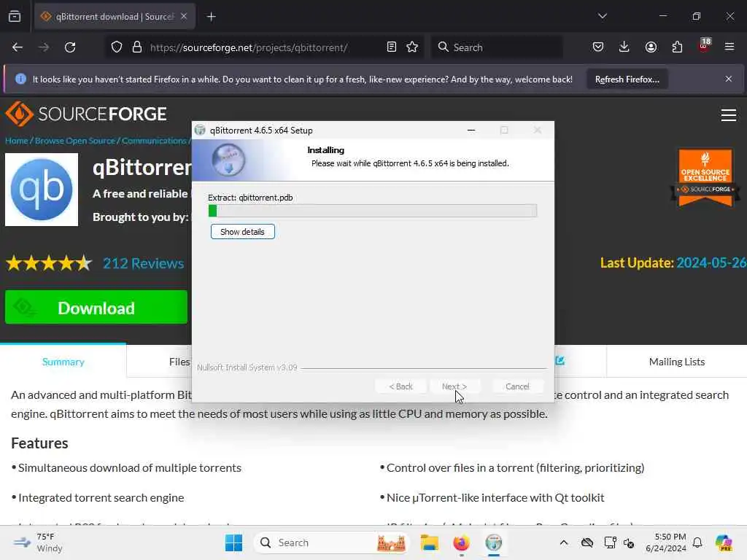747x560 pixels.
Task: Switch to the Files tab
Action: pyautogui.click(x=179, y=362)
